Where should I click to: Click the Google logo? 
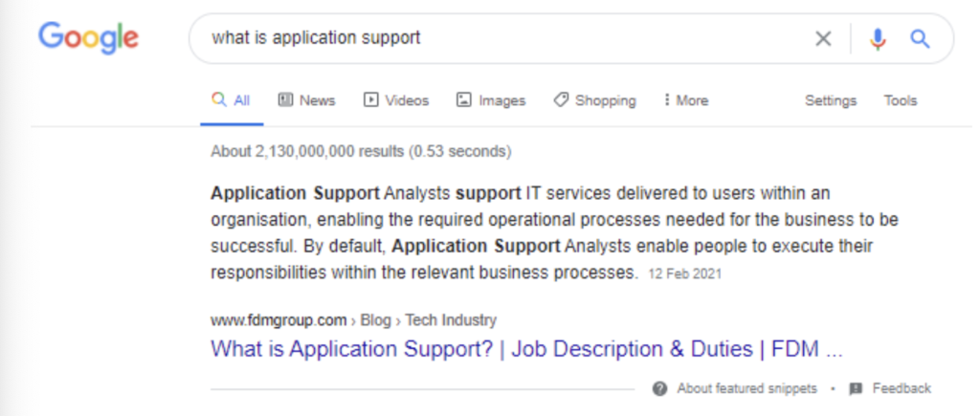tap(88, 38)
